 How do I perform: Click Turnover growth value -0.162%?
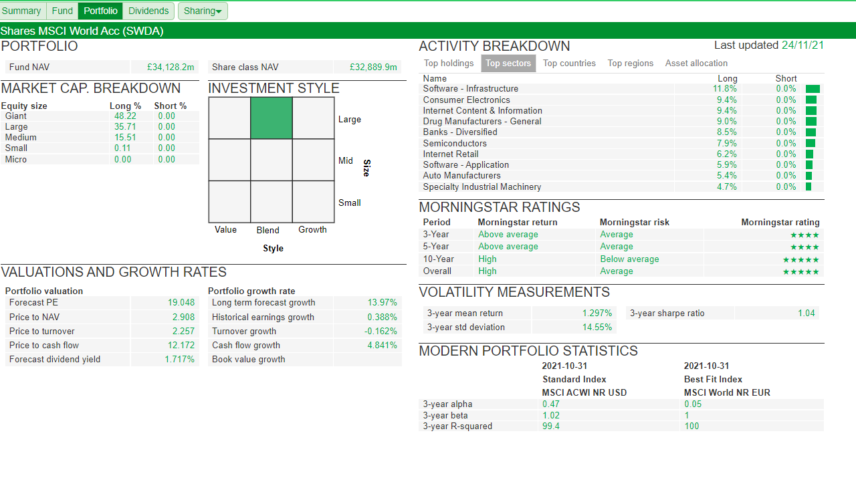[381, 331]
